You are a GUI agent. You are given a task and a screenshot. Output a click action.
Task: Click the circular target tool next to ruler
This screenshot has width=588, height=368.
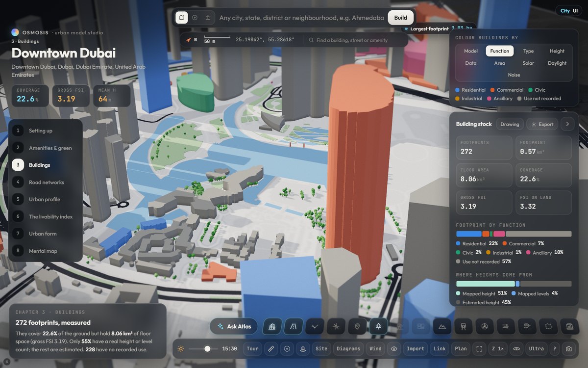287,349
